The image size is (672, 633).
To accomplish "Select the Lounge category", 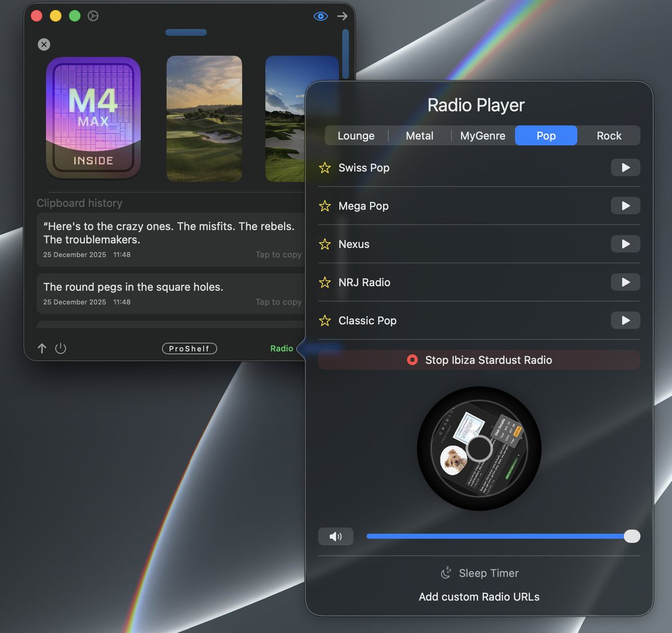I will [356, 136].
